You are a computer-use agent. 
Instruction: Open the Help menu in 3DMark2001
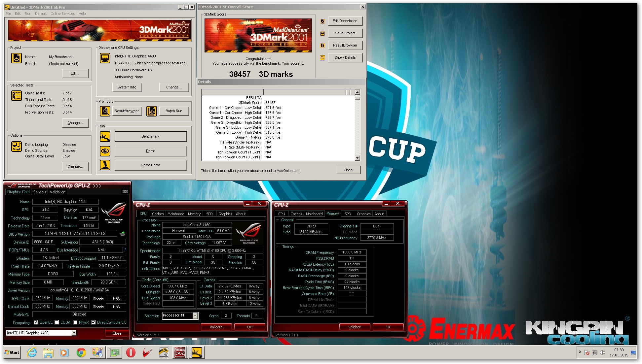(x=82, y=14)
